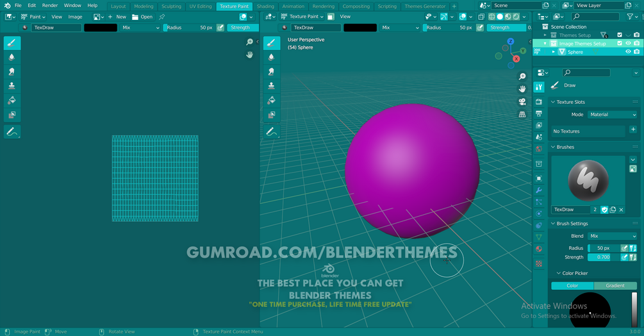Switch to the Themes Generator workspace tab

tap(425, 6)
